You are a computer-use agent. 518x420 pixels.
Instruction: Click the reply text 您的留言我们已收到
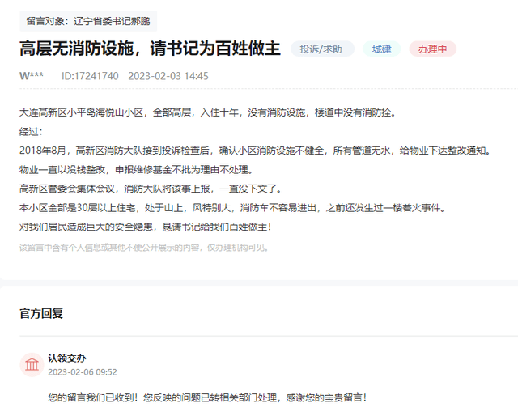207,397
